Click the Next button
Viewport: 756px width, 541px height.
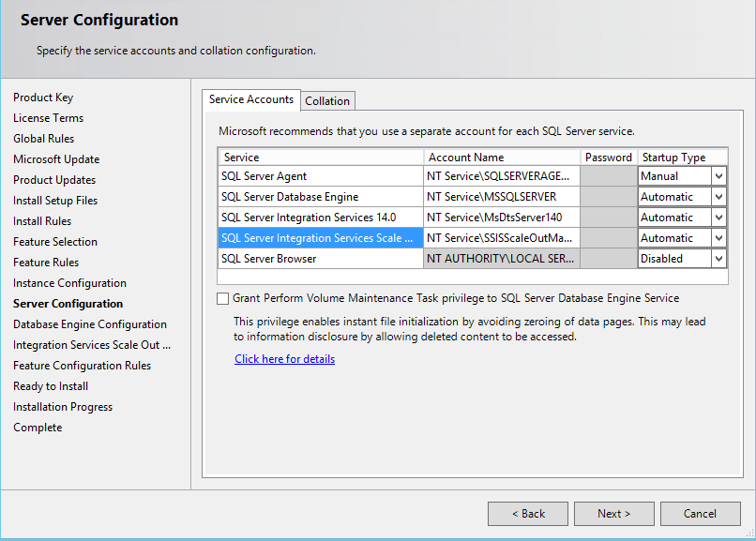coord(613,513)
